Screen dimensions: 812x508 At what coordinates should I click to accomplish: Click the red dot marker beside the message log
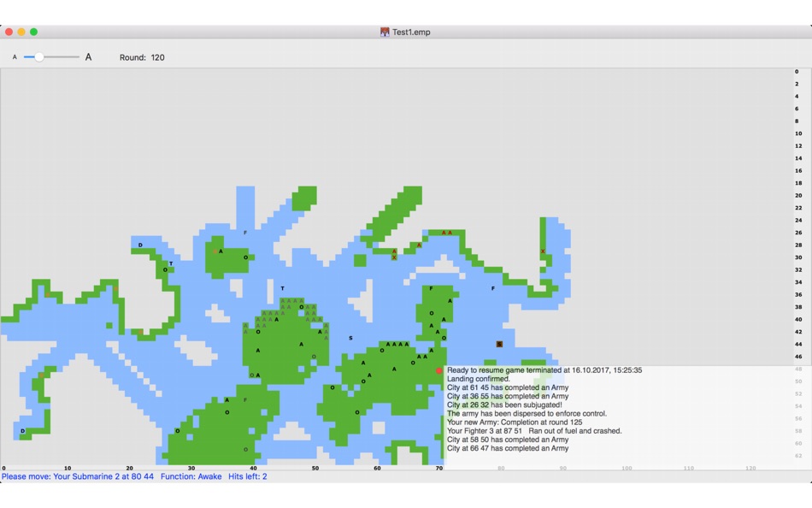[x=439, y=370]
